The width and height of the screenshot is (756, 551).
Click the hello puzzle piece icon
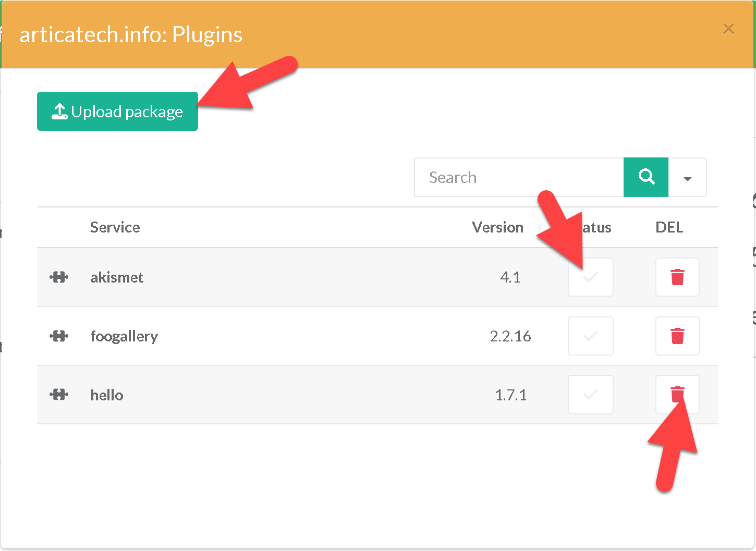[x=59, y=395]
